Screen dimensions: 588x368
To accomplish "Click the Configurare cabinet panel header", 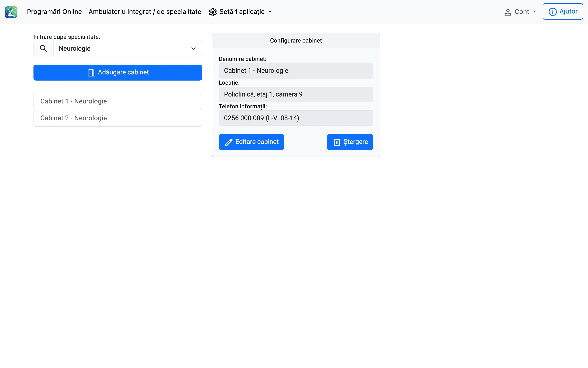I will pyautogui.click(x=296, y=41).
